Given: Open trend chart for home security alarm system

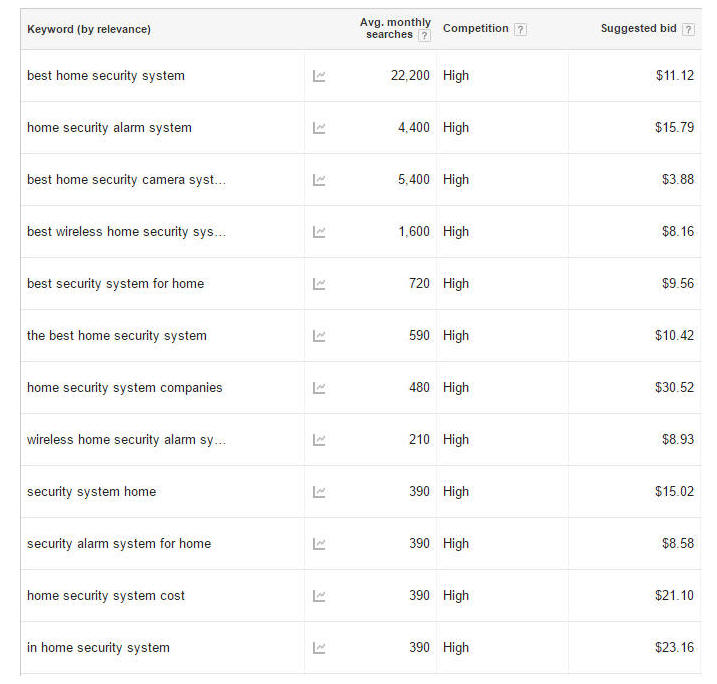Looking at the screenshot, I should click(319, 128).
